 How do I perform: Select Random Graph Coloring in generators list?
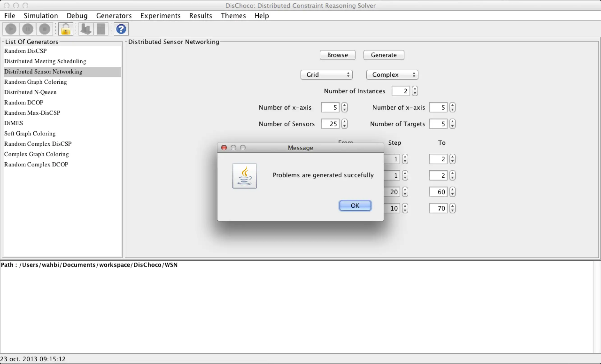[35, 82]
